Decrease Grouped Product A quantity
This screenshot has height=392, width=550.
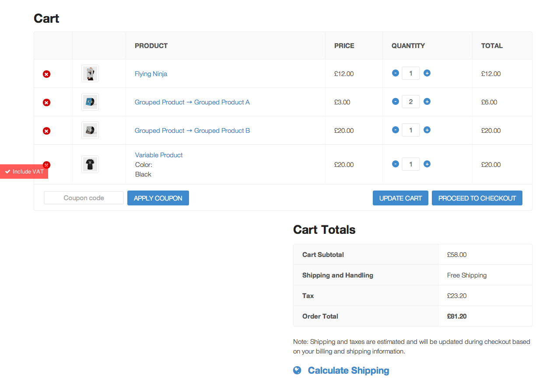(396, 102)
